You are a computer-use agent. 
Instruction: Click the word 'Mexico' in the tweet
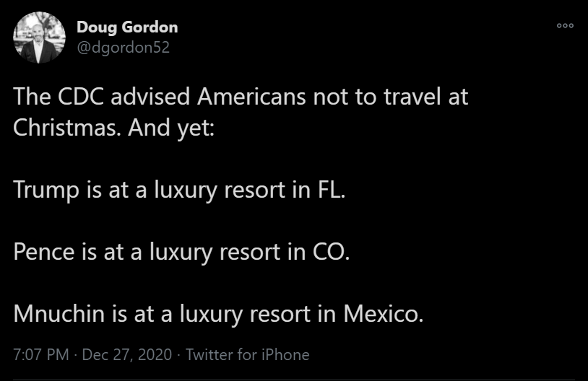click(x=382, y=314)
